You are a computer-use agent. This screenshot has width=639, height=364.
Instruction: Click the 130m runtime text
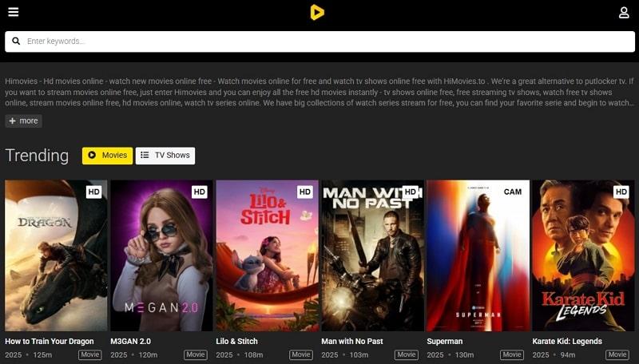(x=465, y=355)
